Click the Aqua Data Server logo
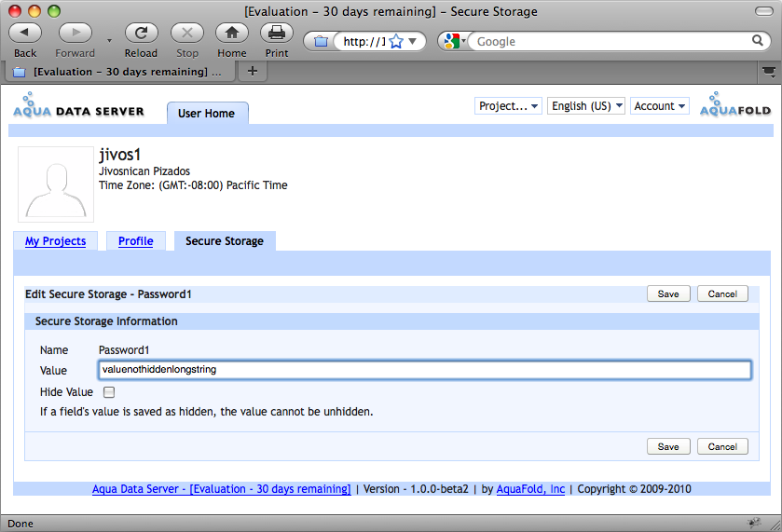782x532 pixels. [79, 105]
